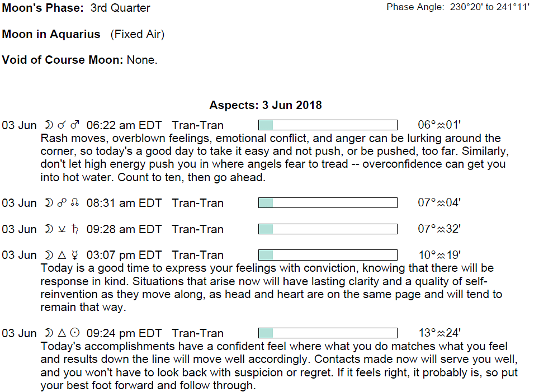Click "Tran-Tran" in the 08:31 am row
The height and width of the screenshot is (392, 534).
click(x=197, y=203)
